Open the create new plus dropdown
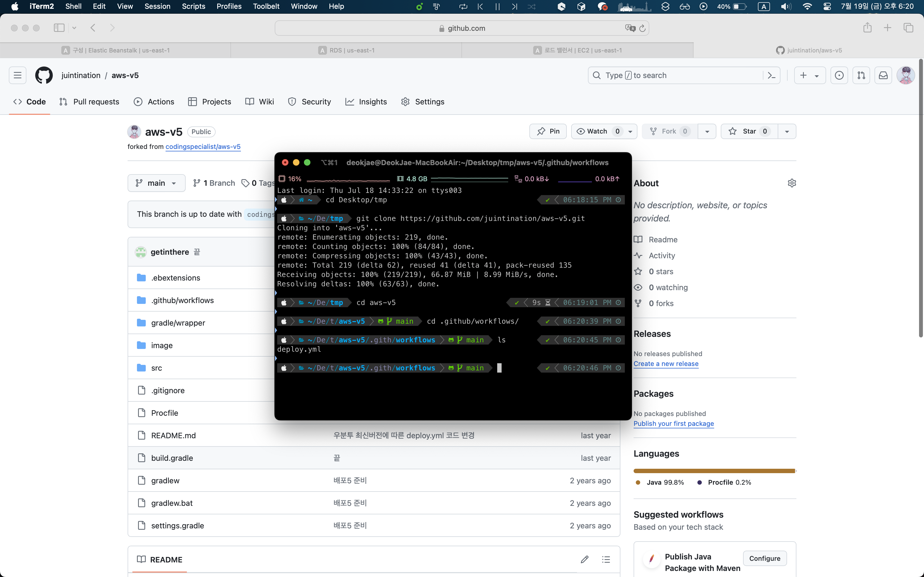 809,75
